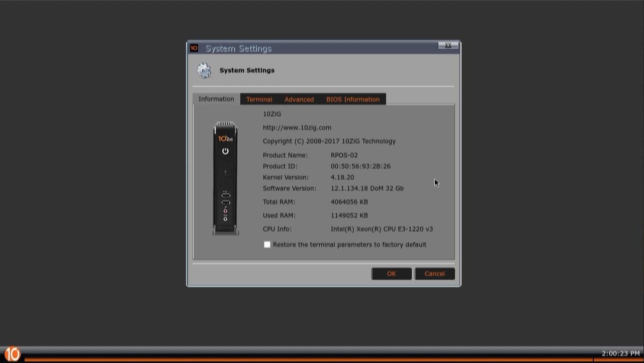Screen dimensions: 644x363
Task: Click the 10ZiG company name line
Action: [272, 114]
